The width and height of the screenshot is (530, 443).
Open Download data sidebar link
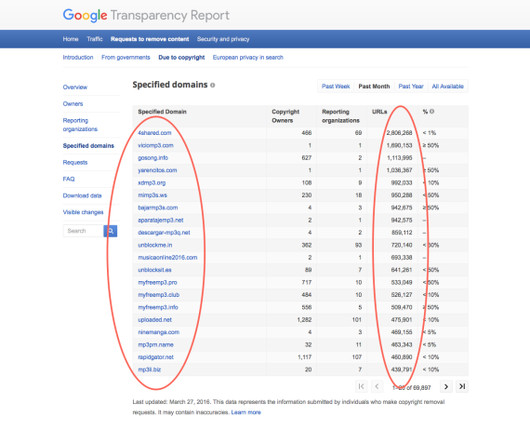pyautogui.click(x=82, y=196)
